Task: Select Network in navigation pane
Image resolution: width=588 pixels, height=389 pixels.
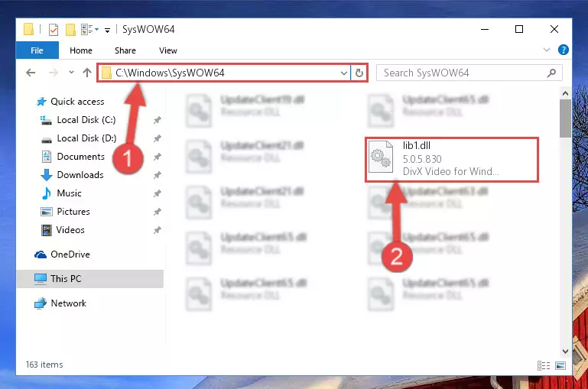Action: pyautogui.click(x=68, y=303)
